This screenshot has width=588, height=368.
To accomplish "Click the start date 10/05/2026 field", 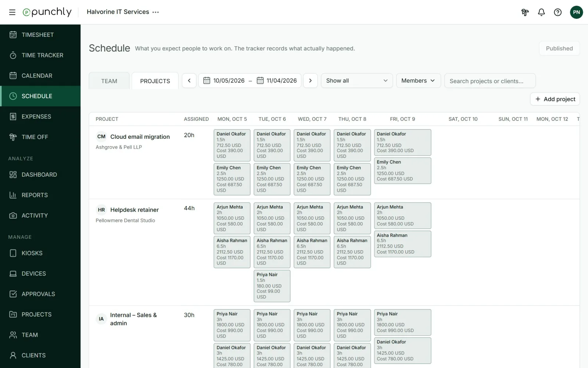I will click(229, 81).
